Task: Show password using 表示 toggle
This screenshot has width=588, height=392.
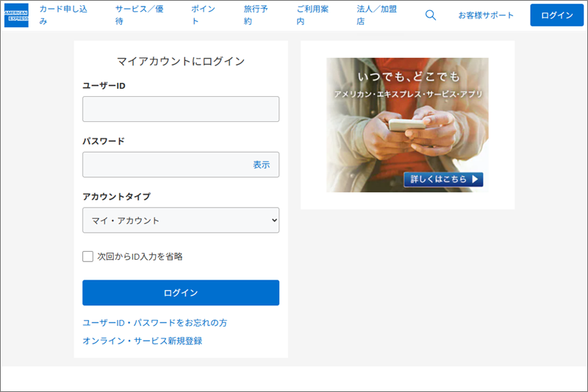Action: (261, 164)
